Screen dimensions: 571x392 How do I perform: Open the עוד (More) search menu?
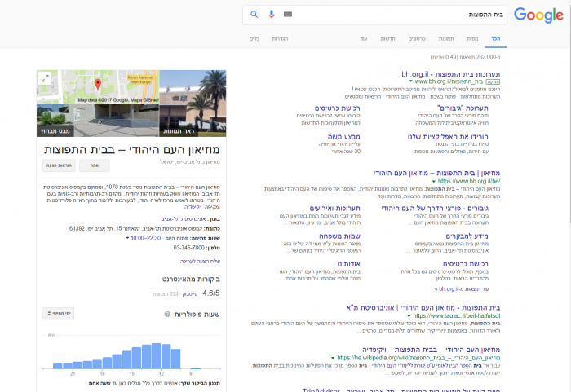[x=364, y=39]
